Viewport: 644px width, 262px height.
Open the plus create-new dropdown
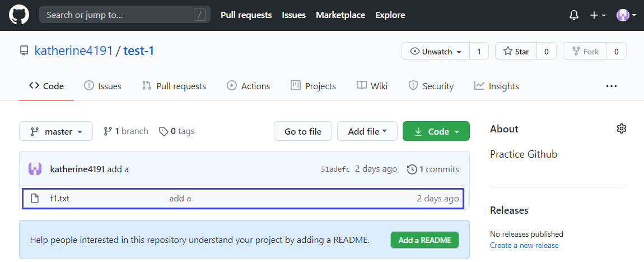tap(598, 15)
